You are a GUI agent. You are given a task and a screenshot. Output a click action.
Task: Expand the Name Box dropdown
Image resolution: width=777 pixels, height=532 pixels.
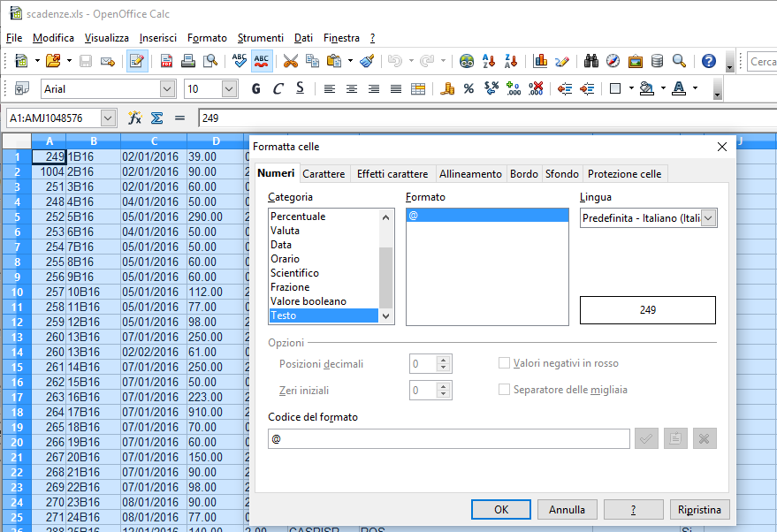point(108,118)
